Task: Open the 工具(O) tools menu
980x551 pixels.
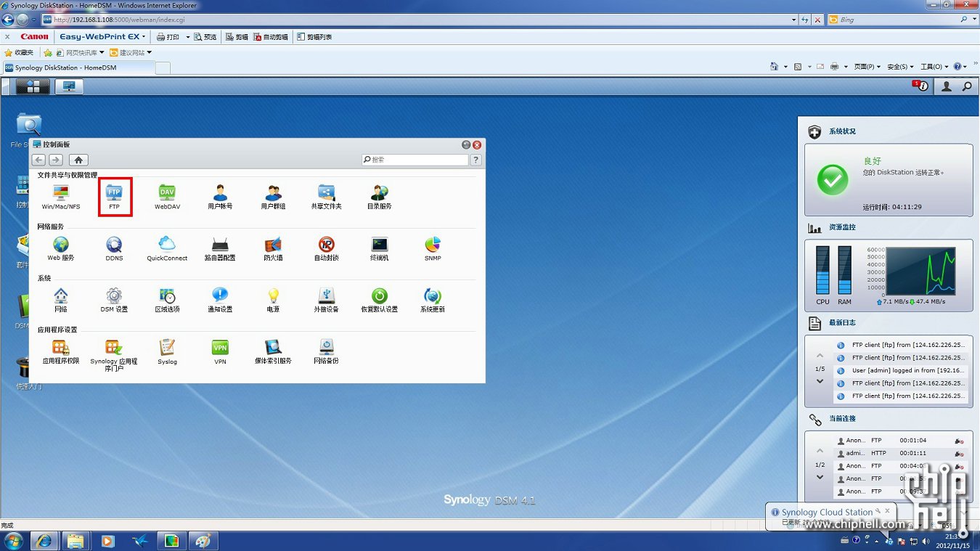Action: pos(934,67)
